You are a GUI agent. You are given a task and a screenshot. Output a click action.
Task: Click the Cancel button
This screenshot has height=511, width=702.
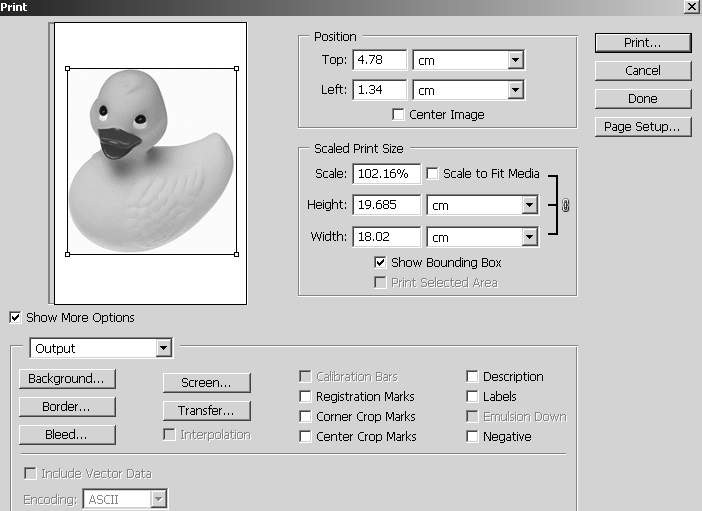pos(643,71)
